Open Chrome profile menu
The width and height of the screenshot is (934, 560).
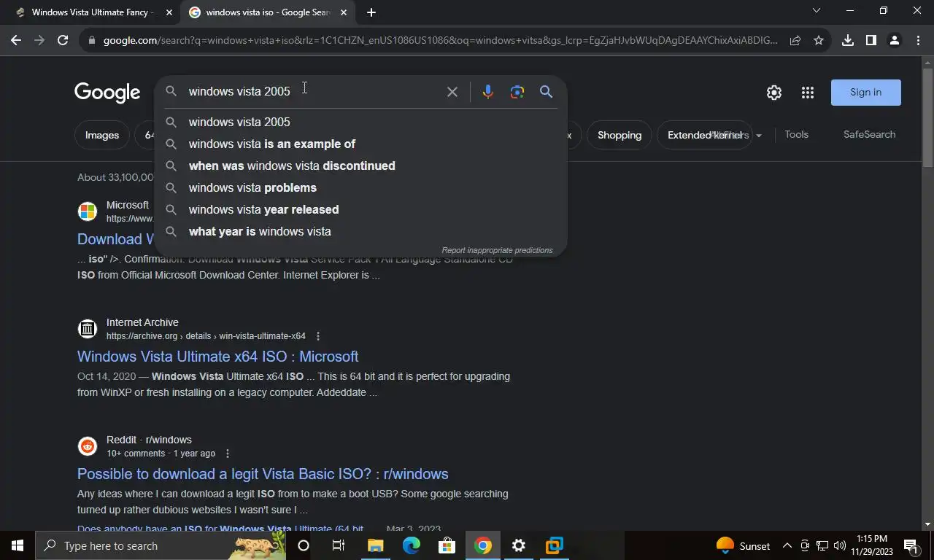click(x=894, y=40)
